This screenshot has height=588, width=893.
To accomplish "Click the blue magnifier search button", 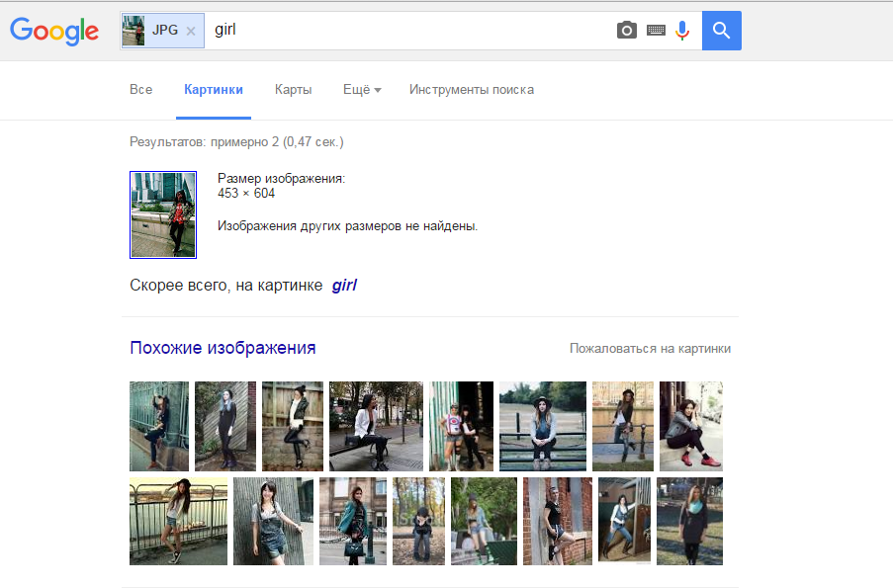I will pos(722,31).
